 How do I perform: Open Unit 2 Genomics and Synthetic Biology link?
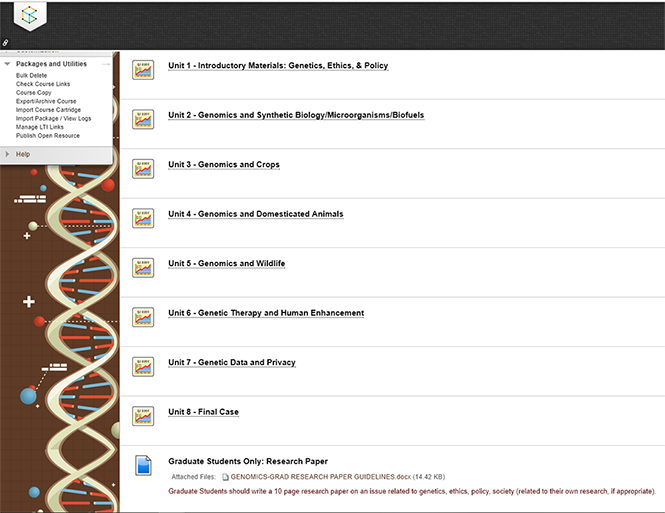295,116
